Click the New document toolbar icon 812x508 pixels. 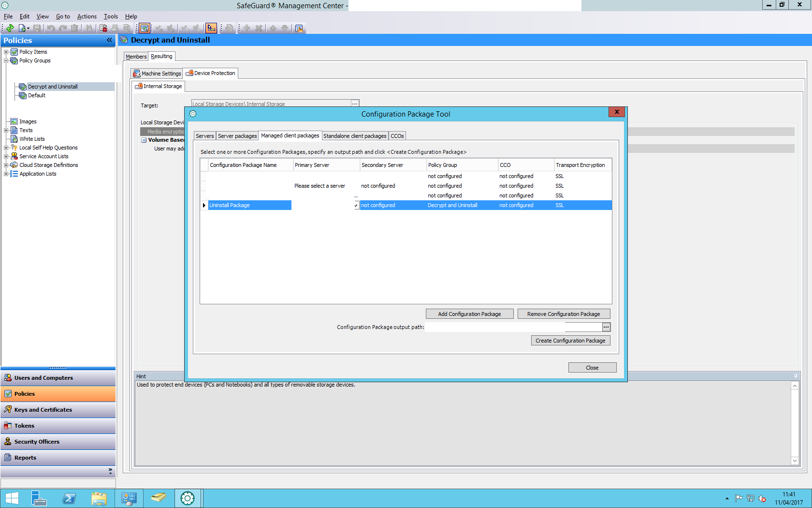pos(22,28)
